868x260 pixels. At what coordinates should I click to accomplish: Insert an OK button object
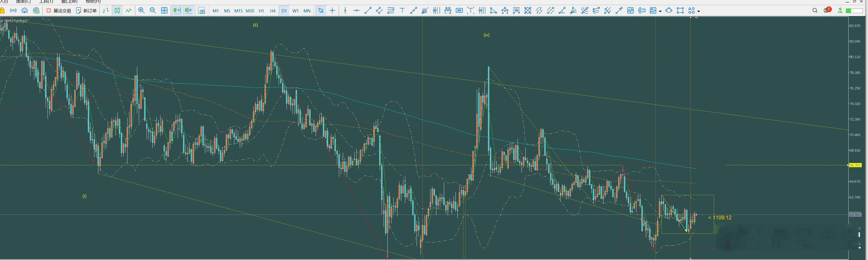coord(459,11)
